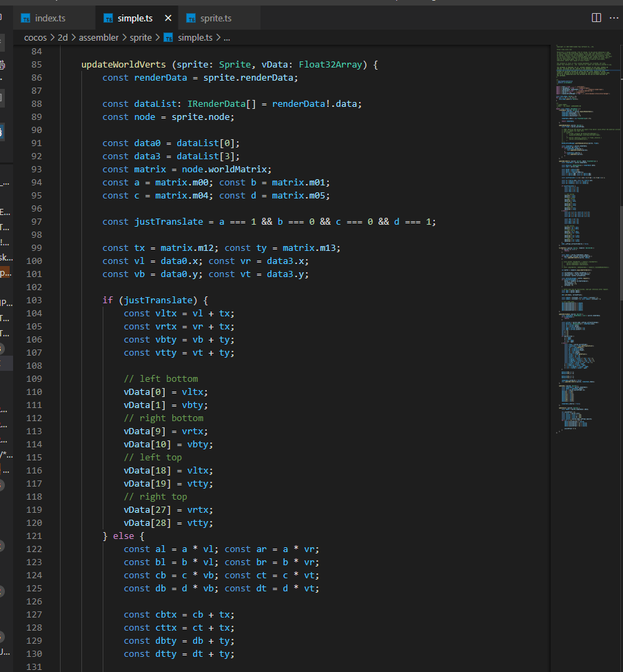Click the TS file icon on sprite.ts tab
Screen dimensions: 623x672
(192, 18)
